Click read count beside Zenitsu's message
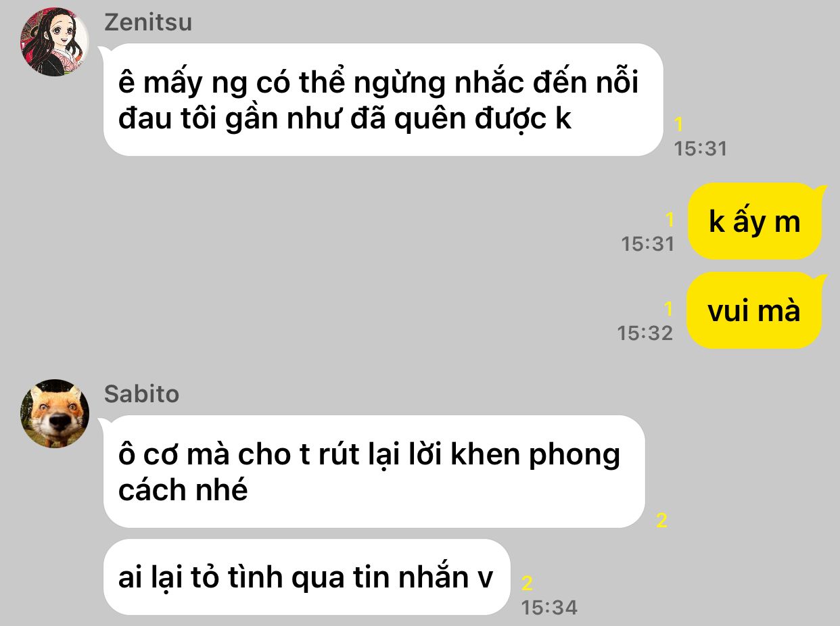 [x=679, y=125]
